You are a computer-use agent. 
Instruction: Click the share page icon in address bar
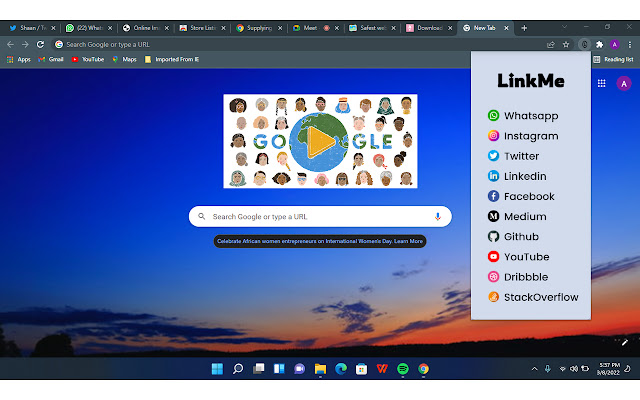click(x=551, y=44)
